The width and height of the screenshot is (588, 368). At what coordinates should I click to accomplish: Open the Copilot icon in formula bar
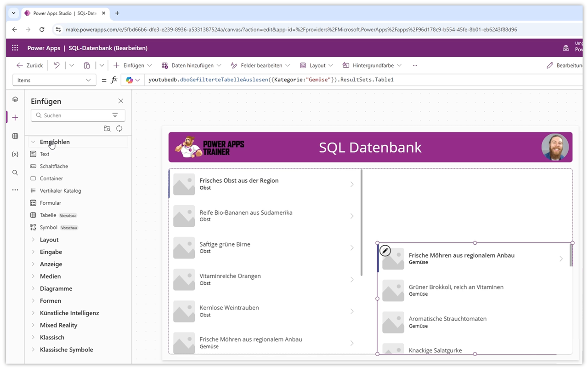click(x=130, y=80)
